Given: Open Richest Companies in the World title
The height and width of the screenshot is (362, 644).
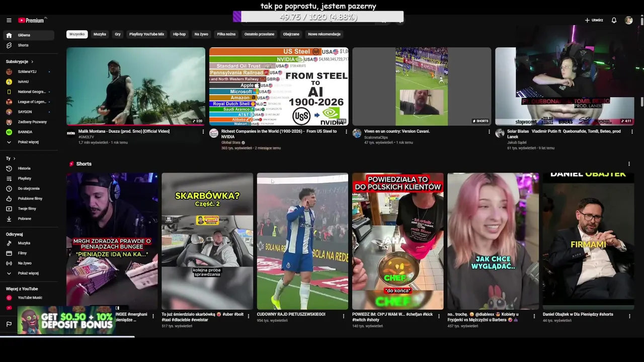Looking at the screenshot, I should tap(279, 134).
